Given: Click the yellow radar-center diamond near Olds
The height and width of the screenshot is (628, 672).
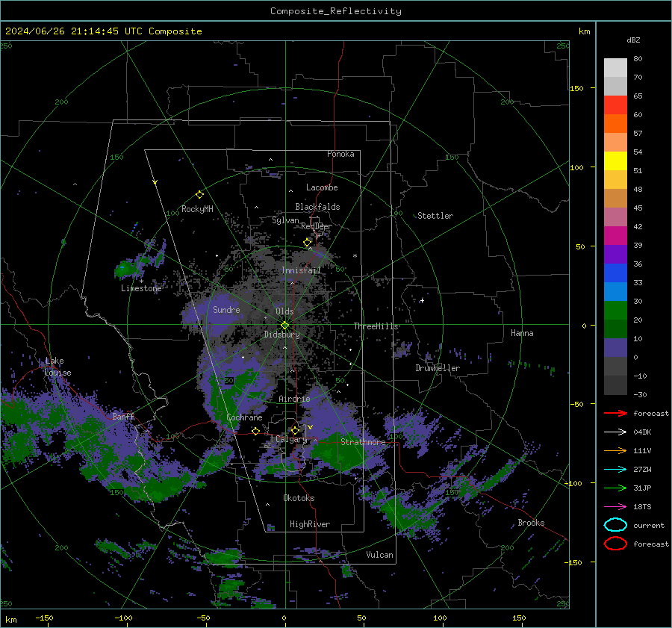Looking at the screenshot, I should pos(284,326).
